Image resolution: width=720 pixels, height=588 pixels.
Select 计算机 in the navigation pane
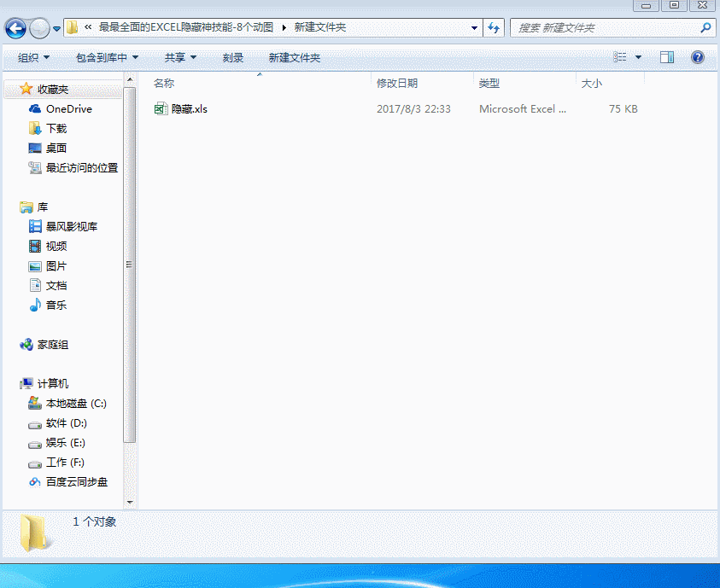53,383
